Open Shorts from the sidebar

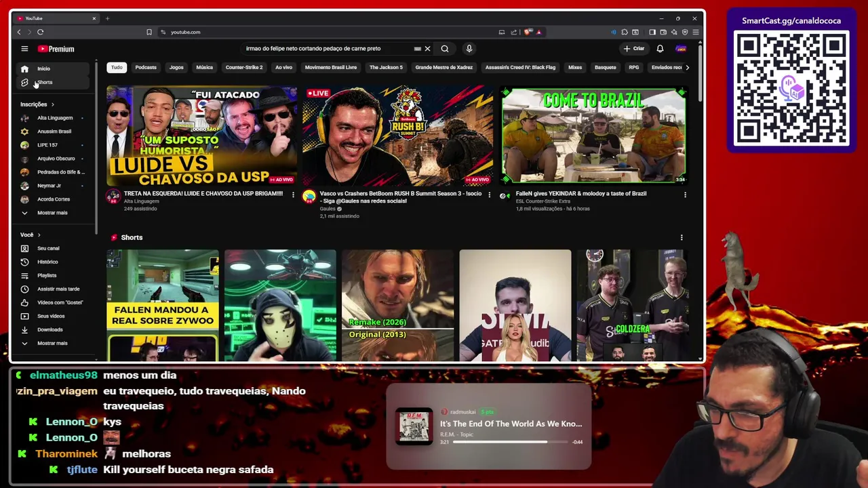point(53,82)
